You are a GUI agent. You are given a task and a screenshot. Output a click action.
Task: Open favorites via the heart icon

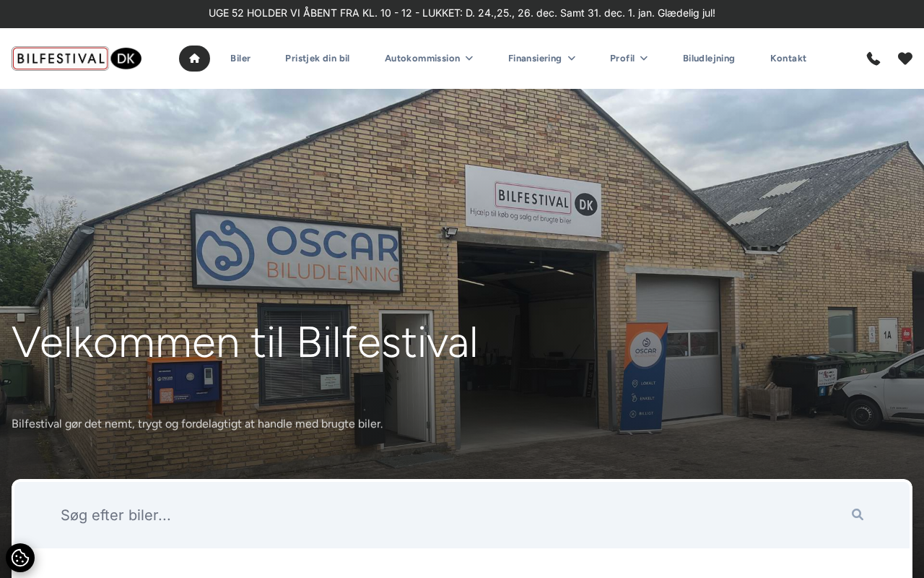pyautogui.click(x=905, y=59)
